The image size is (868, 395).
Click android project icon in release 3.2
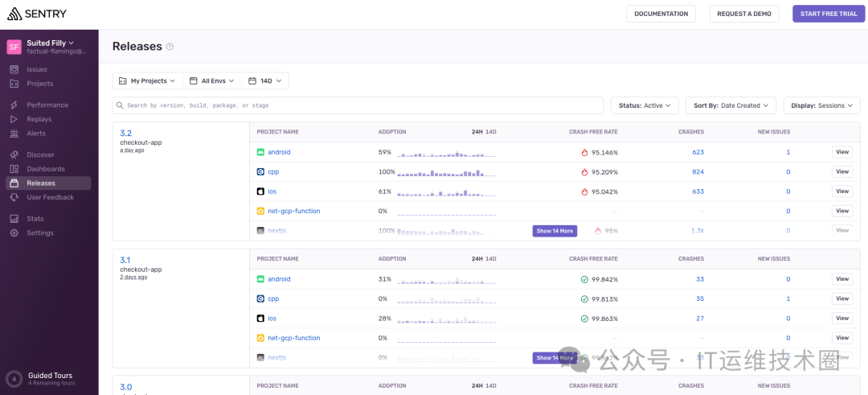260,152
